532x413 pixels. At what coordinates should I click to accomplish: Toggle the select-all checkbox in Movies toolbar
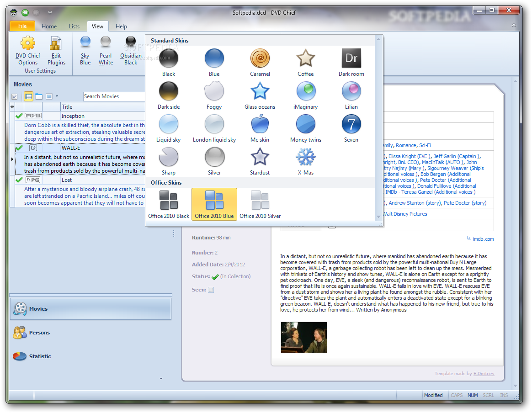15,97
